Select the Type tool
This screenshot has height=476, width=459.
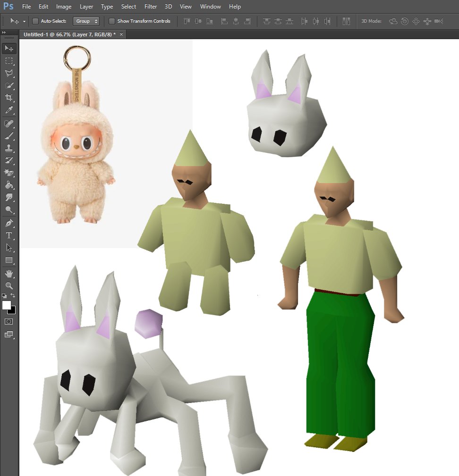click(x=8, y=235)
